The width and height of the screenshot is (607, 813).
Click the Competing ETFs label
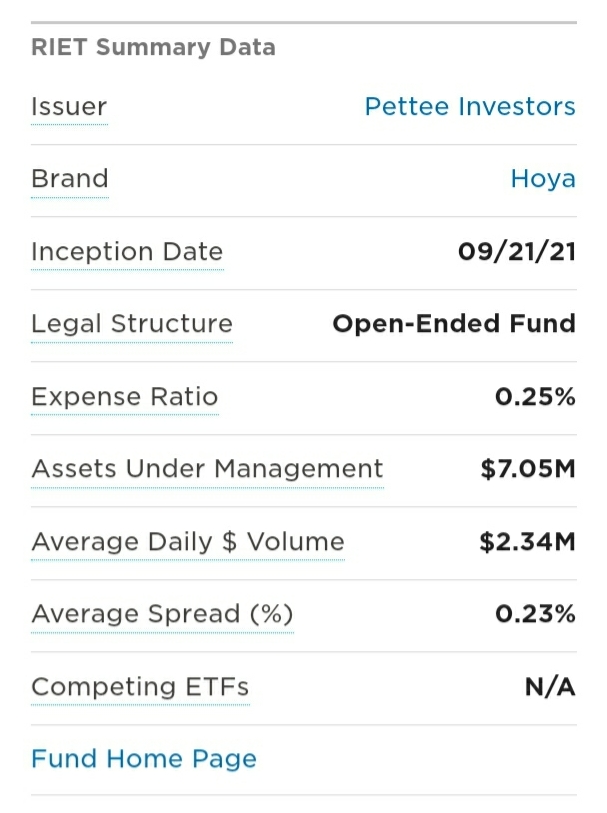pos(140,687)
